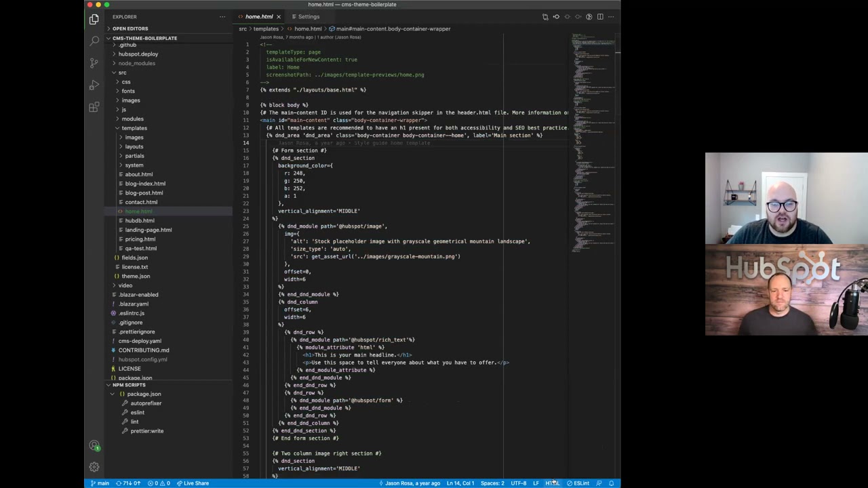Click the previous change arrow icon
Viewport: 868px width, 488px height.
point(556,17)
